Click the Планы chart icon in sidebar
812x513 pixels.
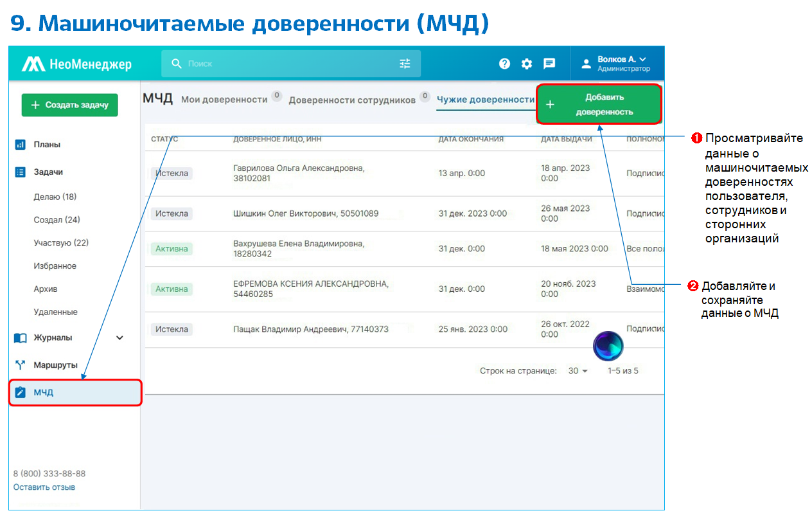point(21,145)
